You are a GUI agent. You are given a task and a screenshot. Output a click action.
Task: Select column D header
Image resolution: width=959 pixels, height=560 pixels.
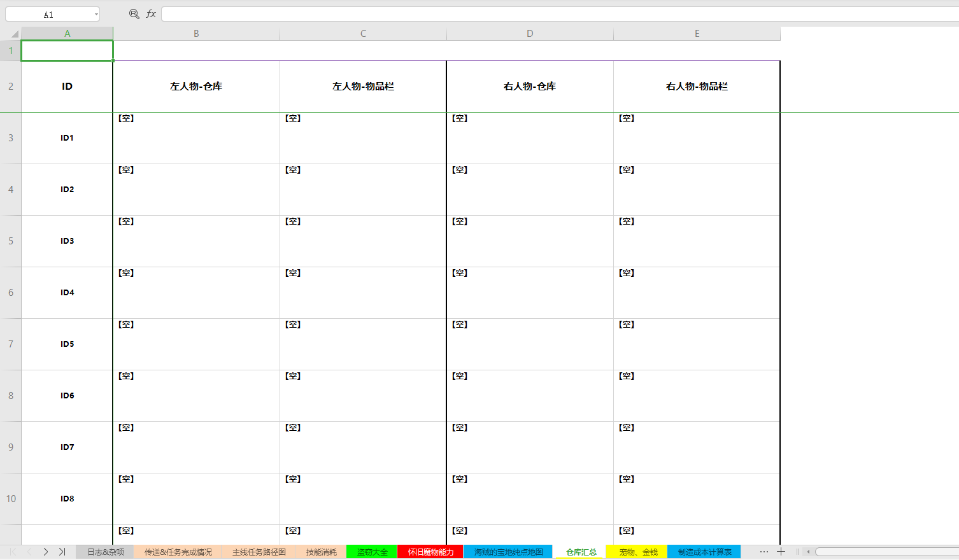(x=530, y=34)
